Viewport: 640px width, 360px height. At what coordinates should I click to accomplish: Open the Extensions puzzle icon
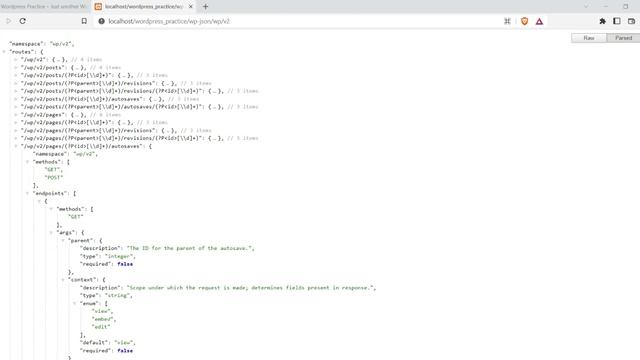(x=602, y=21)
